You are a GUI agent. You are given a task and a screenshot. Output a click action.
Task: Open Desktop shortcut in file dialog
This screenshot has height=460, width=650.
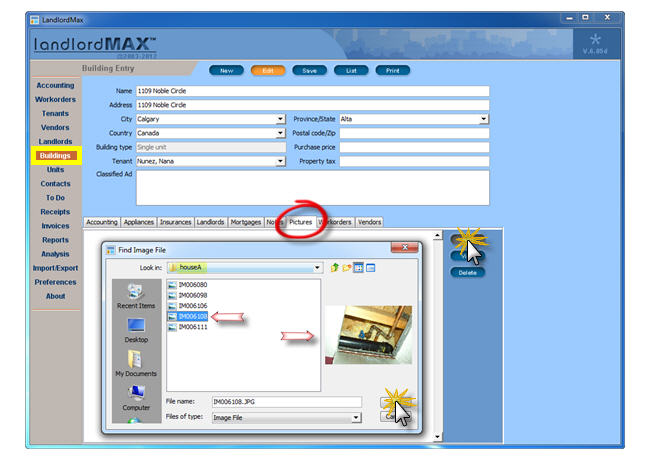[x=136, y=330]
